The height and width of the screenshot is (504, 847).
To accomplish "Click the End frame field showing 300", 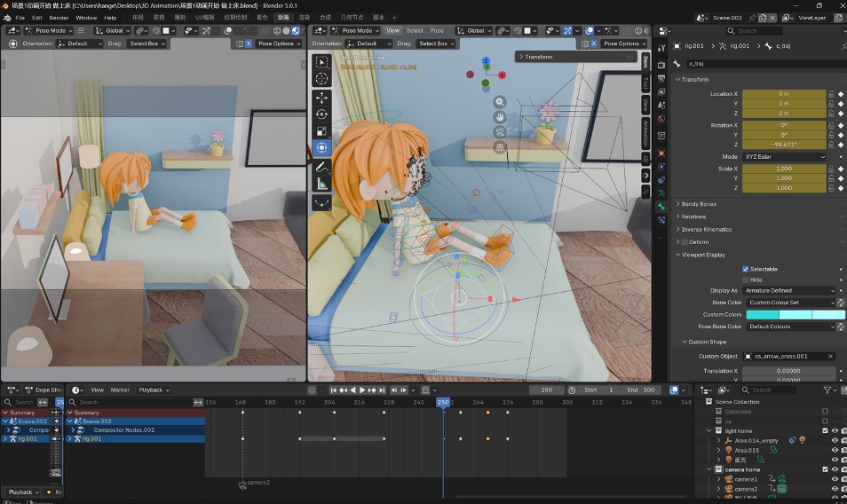I will click(x=641, y=390).
